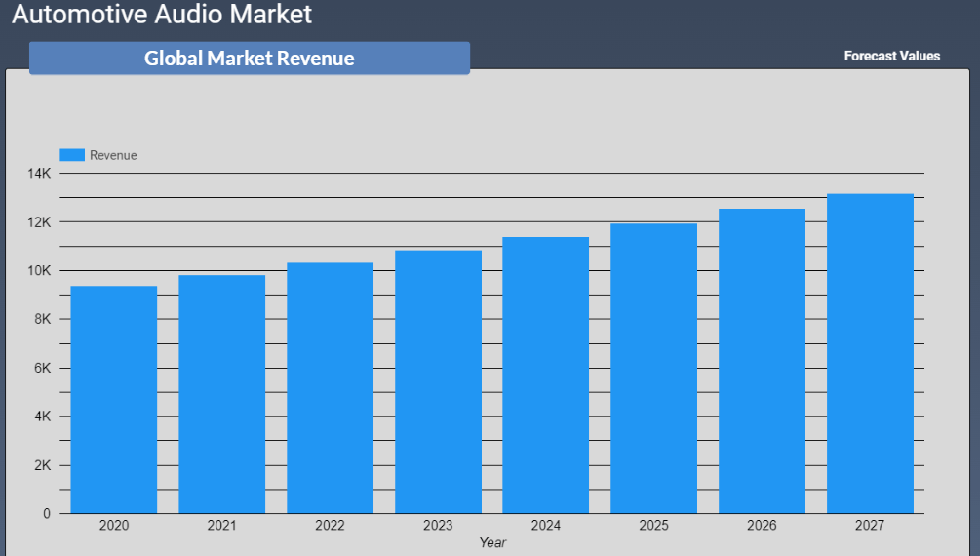980x556 pixels.
Task: Click the 2K y-axis label
Action: (43, 465)
